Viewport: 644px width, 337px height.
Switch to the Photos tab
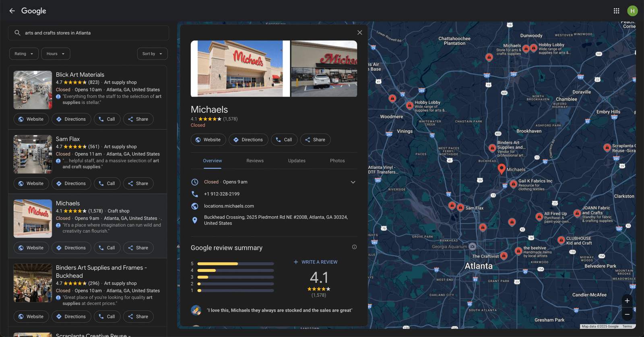tap(337, 161)
